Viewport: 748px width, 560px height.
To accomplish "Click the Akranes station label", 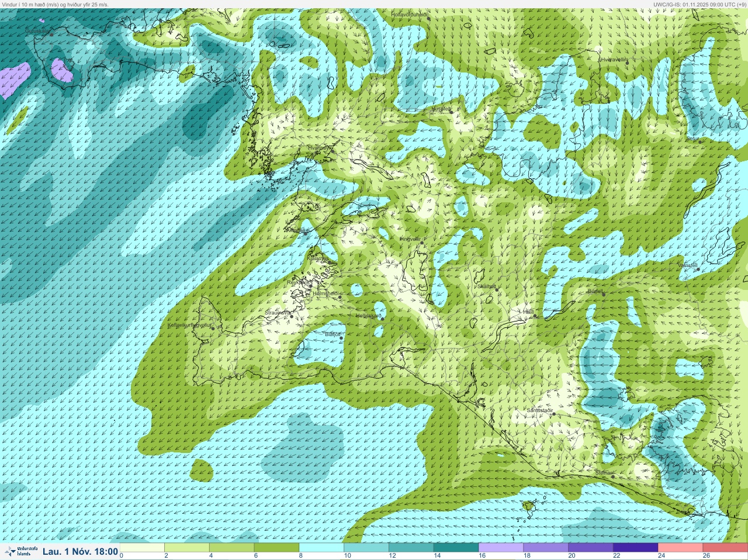I will point(296,230).
